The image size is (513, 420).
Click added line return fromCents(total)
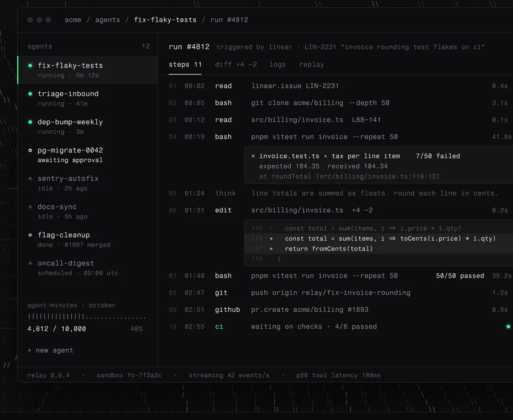pos(379,249)
